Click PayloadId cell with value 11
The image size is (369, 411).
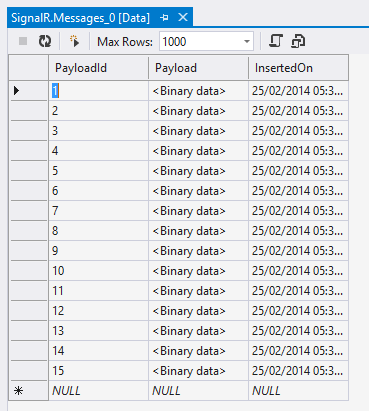[99, 291]
